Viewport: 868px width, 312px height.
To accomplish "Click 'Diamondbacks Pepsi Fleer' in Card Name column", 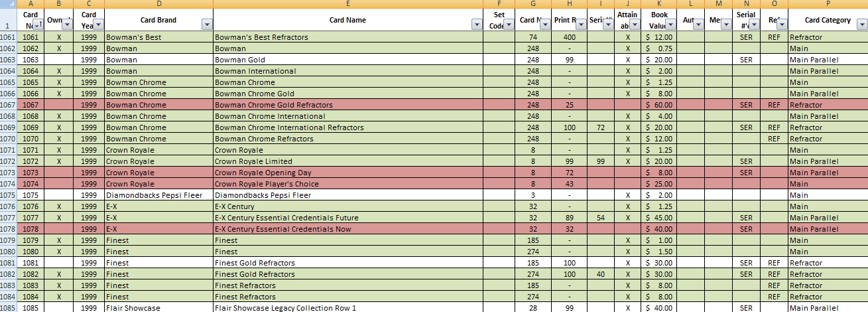I will coord(348,195).
